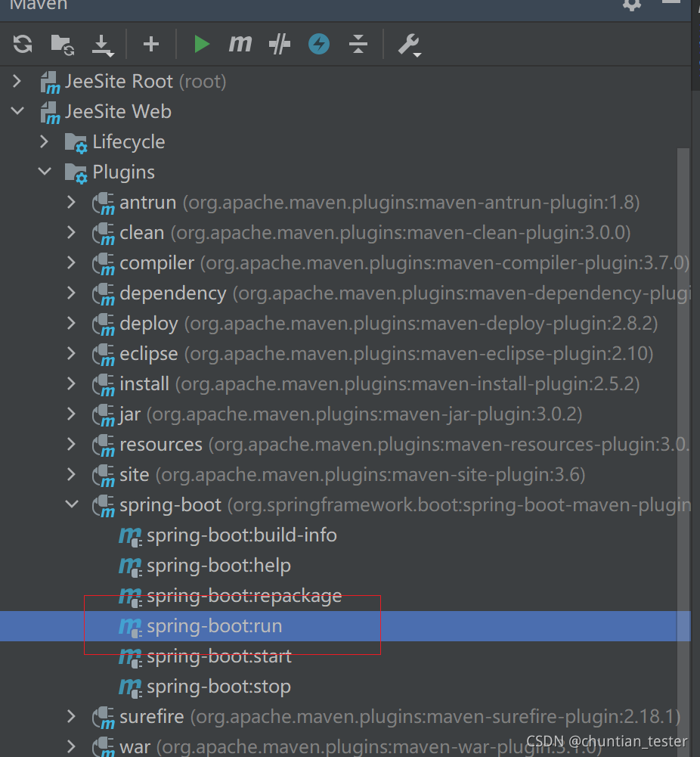Expand compiler plugin node

pyautogui.click(x=71, y=262)
